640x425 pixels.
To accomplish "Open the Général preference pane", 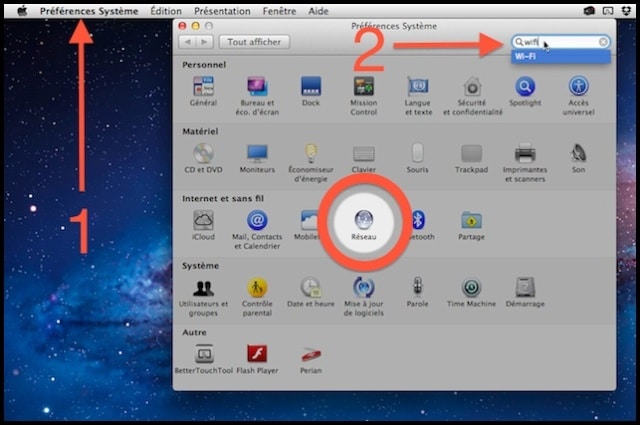I will 203,91.
